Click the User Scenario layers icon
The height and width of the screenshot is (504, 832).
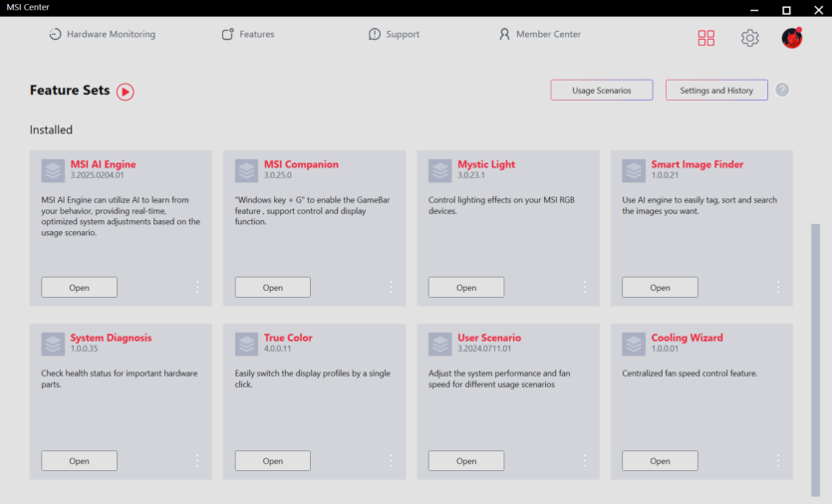coord(439,345)
